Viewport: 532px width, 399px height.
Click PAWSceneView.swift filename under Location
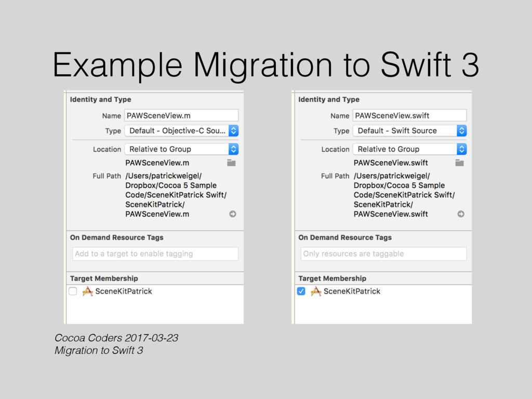[x=391, y=163]
